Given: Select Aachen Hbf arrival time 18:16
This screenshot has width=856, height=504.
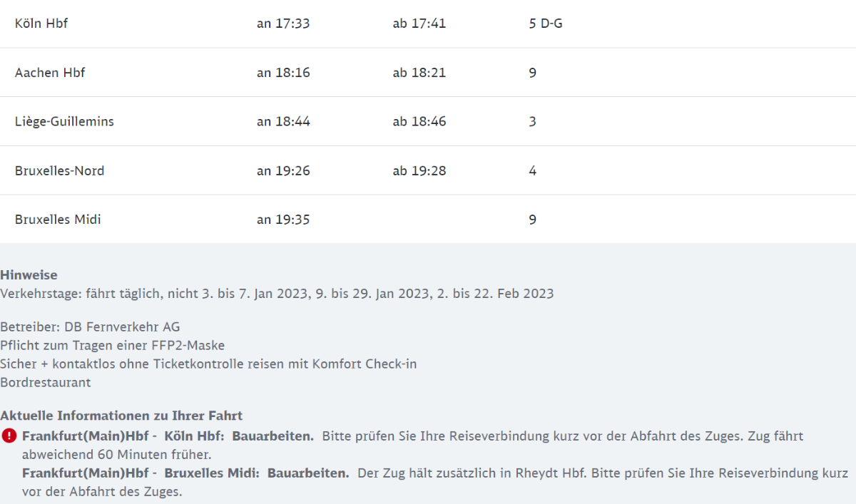Looking at the screenshot, I should pos(283,73).
